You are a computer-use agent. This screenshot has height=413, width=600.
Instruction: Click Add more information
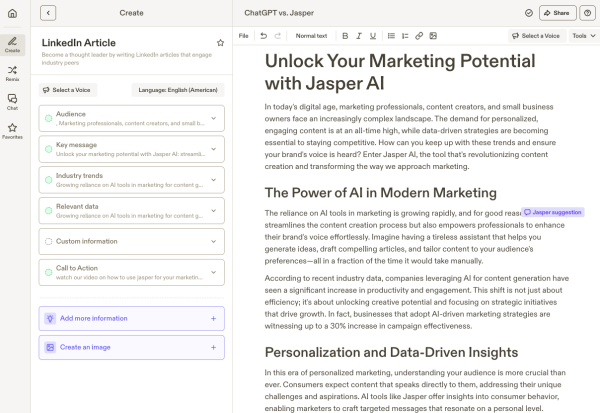point(132,318)
